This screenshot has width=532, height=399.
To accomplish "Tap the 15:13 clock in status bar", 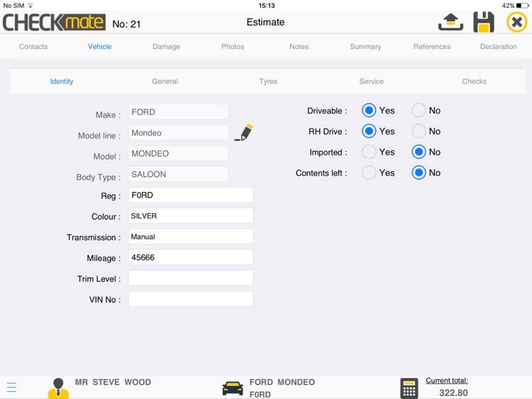I will point(267,6).
